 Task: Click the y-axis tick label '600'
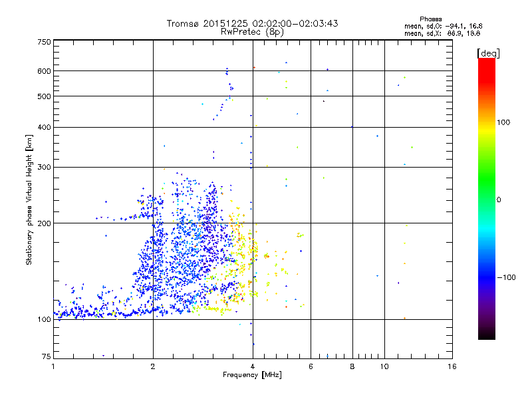[45, 71]
